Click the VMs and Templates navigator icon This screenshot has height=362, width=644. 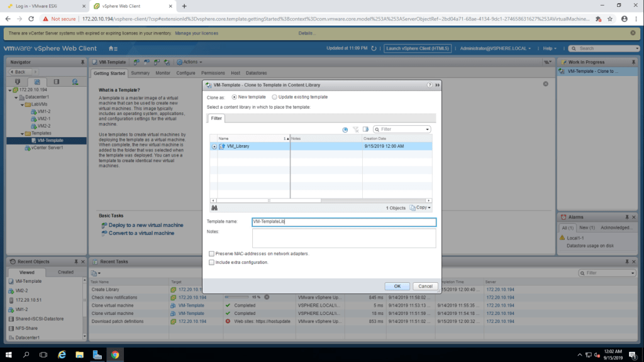pos(36,82)
